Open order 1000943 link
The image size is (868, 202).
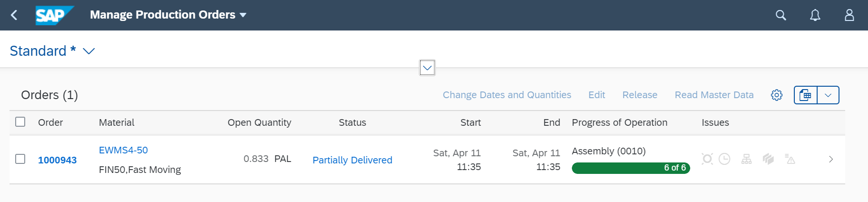click(x=57, y=160)
